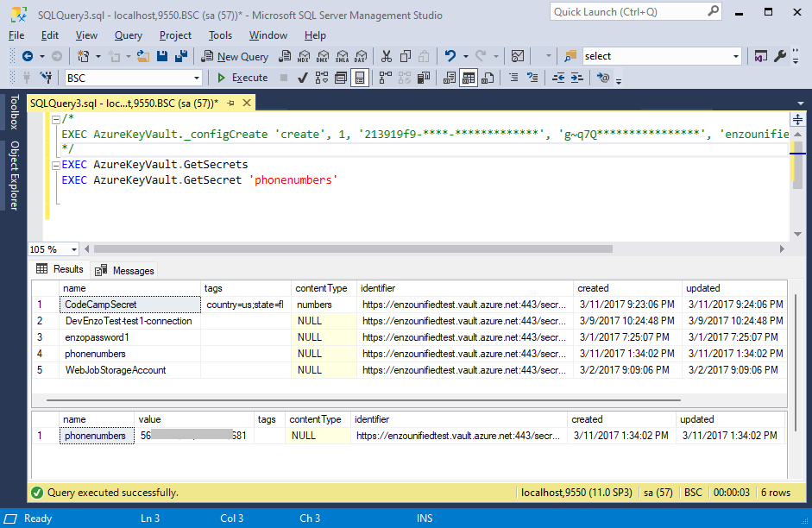Click the window icon with purple logo
The image size is (812, 528).
click(x=760, y=56)
